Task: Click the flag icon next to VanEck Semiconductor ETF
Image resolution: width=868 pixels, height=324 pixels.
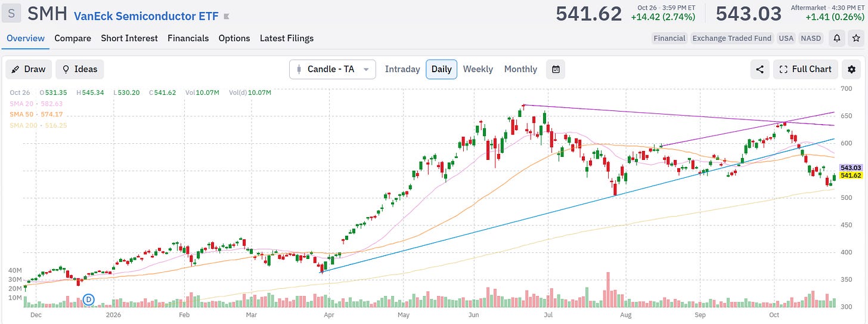Action: tap(226, 16)
